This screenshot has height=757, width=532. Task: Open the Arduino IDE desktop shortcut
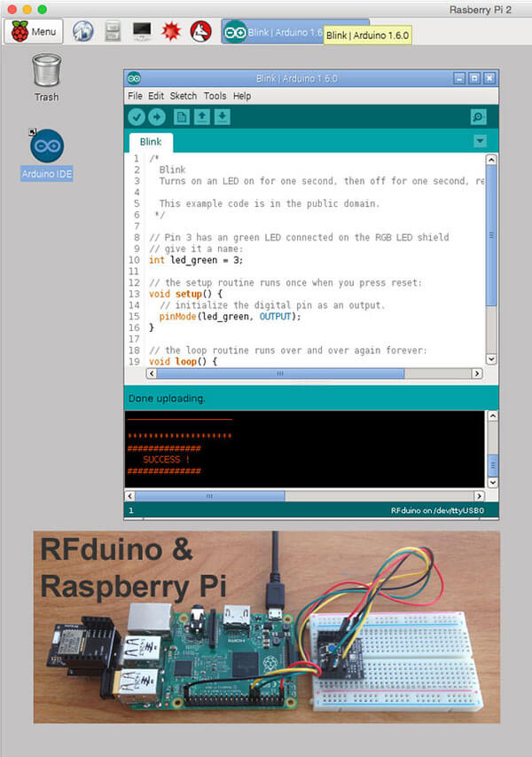coord(47,154)
